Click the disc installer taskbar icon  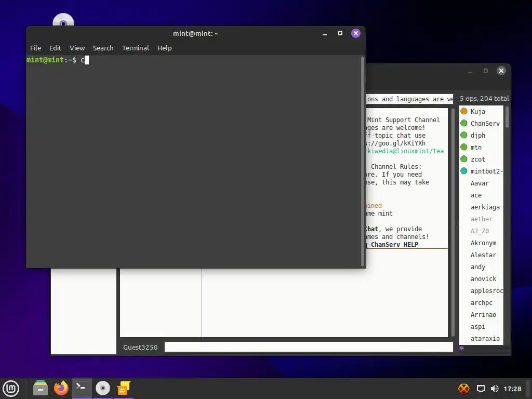click(103, 388)
